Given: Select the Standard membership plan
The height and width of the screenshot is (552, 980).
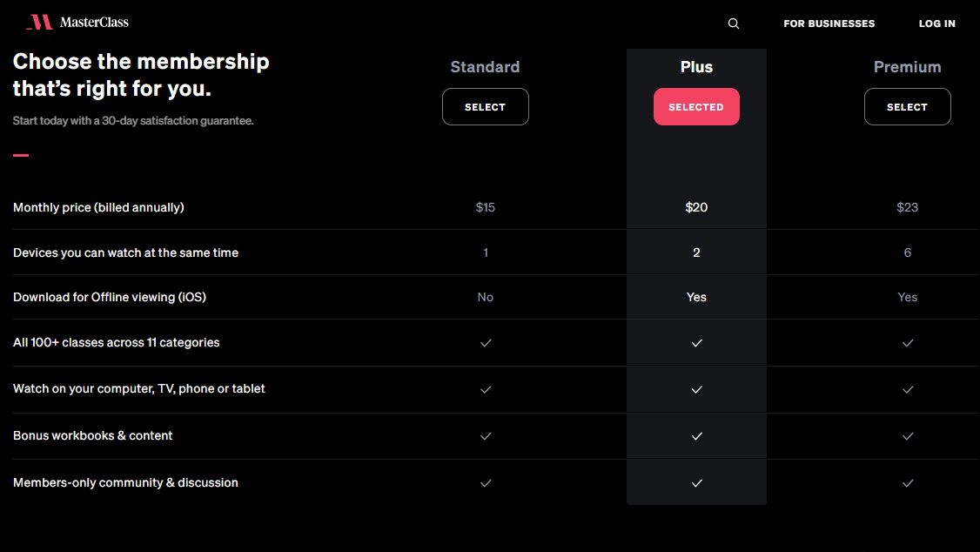Looking at the screenshot, I should [x=485, y=106].
